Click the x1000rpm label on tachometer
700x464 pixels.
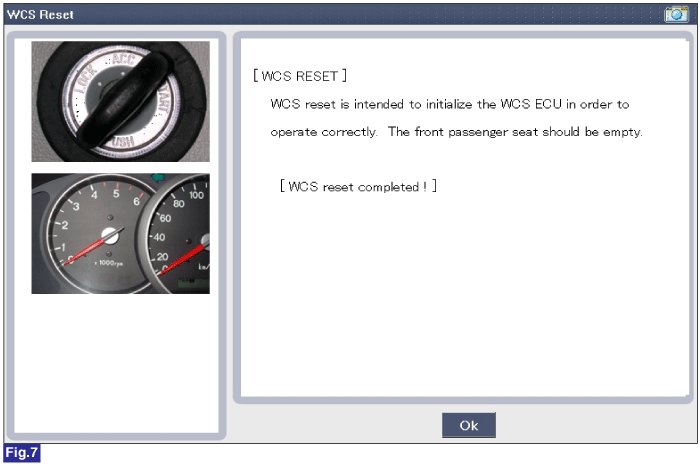(x=108, y=263)
